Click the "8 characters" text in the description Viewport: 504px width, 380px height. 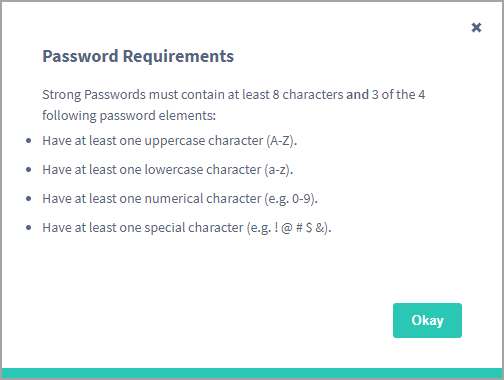[308, 95]
